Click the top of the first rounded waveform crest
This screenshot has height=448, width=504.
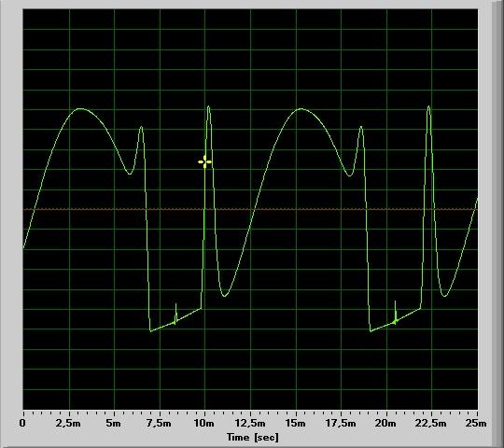point(80,109)
